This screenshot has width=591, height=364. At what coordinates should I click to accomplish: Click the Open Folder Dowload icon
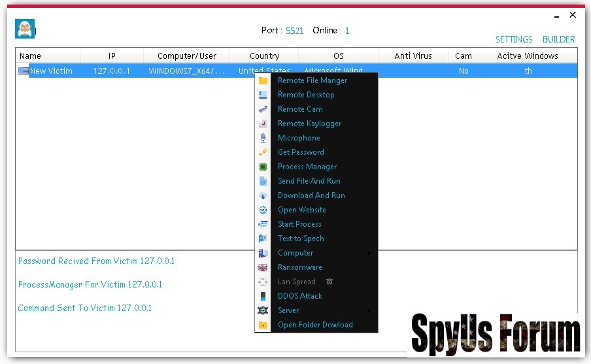pyautogui.click(x=263, y=325)
